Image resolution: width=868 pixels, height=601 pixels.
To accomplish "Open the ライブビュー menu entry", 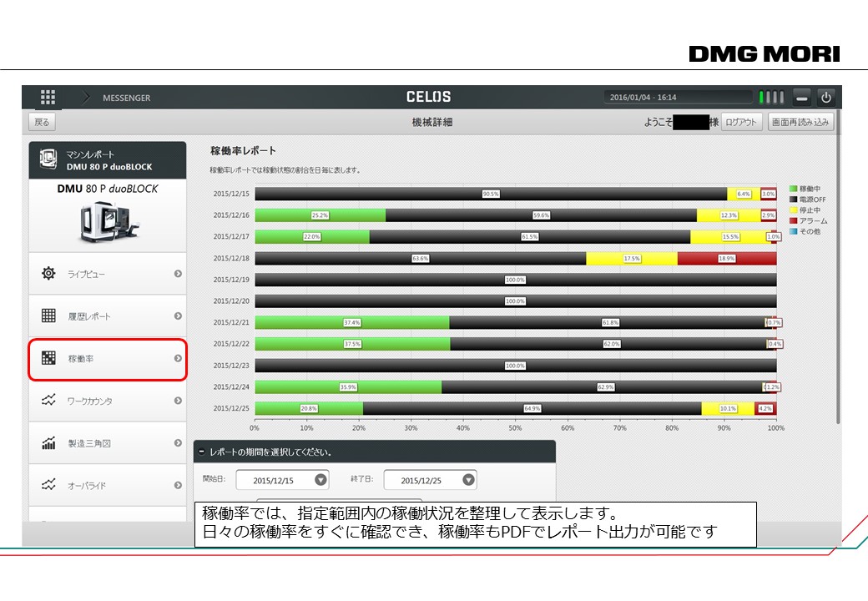I will pos(108,274).
